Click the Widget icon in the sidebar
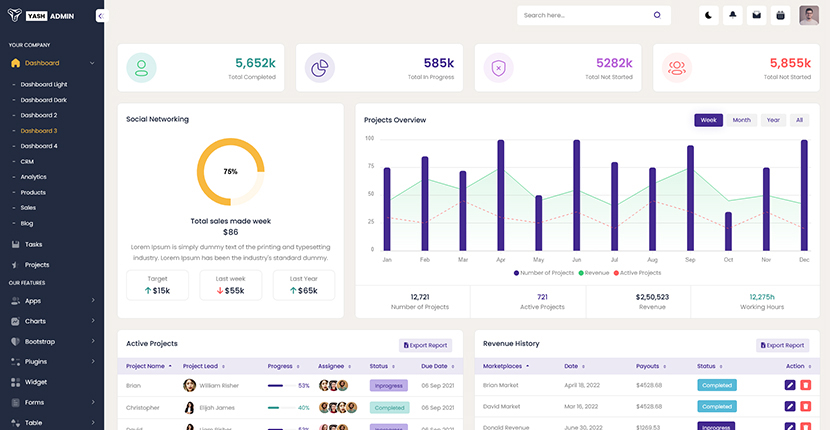 15,382
